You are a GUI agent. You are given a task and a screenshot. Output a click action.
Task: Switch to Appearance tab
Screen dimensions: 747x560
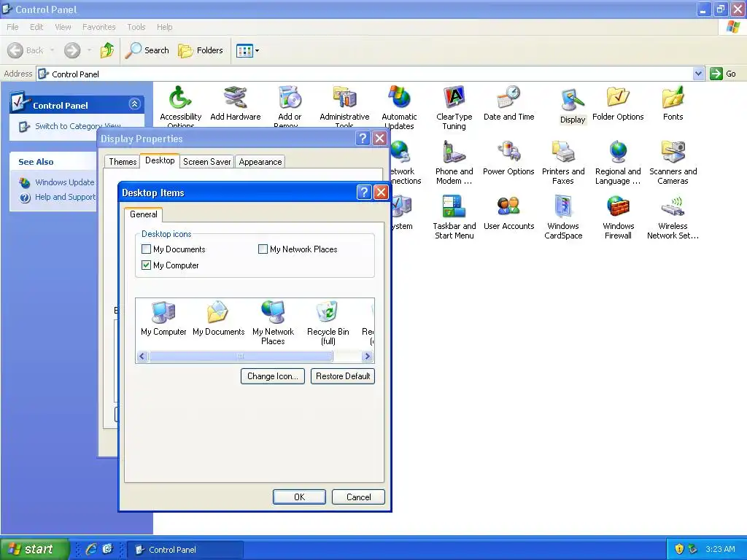[x=260, y=162]
